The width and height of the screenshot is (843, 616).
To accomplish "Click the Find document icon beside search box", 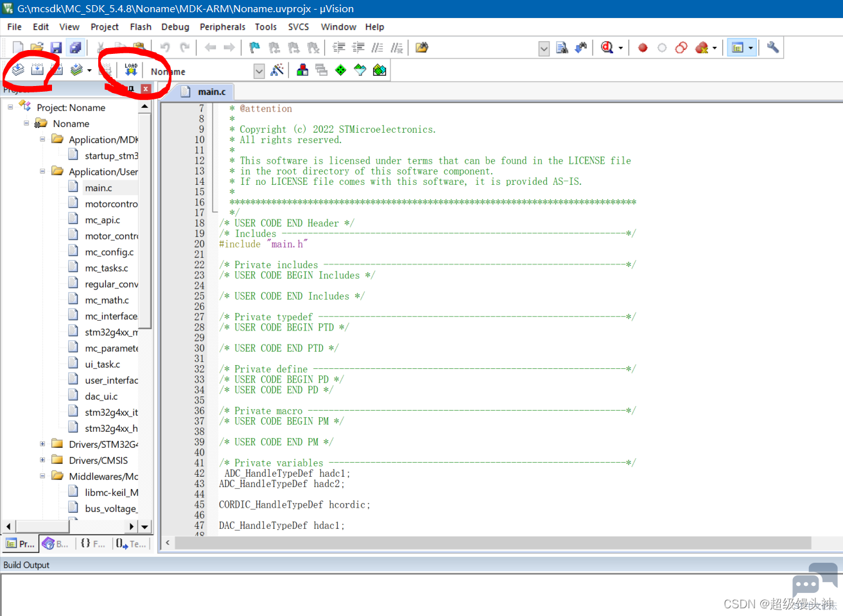I will coord(562,47).
